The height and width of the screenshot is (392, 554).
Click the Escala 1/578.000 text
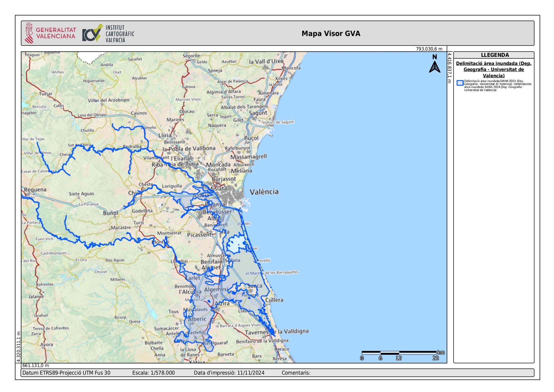click(153, 373)
